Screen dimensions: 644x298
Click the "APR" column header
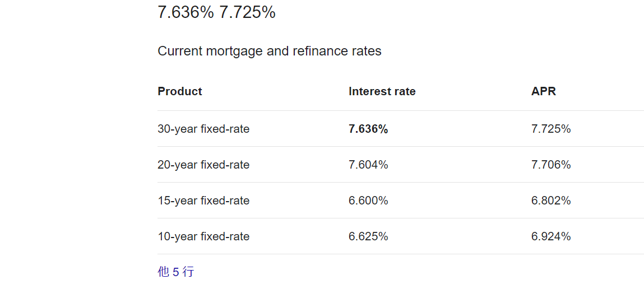[x=543, y=91]
